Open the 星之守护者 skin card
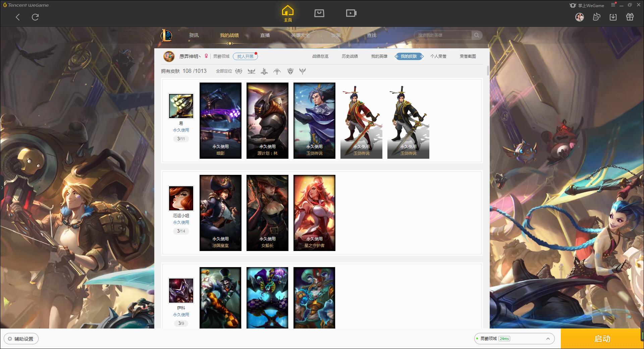This screenshot has height=349, width=644. (314, 213)
